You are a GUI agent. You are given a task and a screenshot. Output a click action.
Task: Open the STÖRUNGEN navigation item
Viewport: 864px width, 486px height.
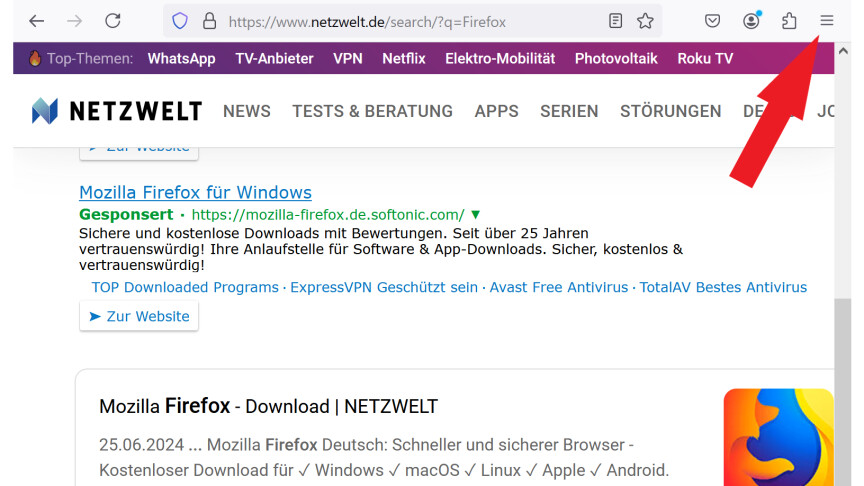[671, 111]
